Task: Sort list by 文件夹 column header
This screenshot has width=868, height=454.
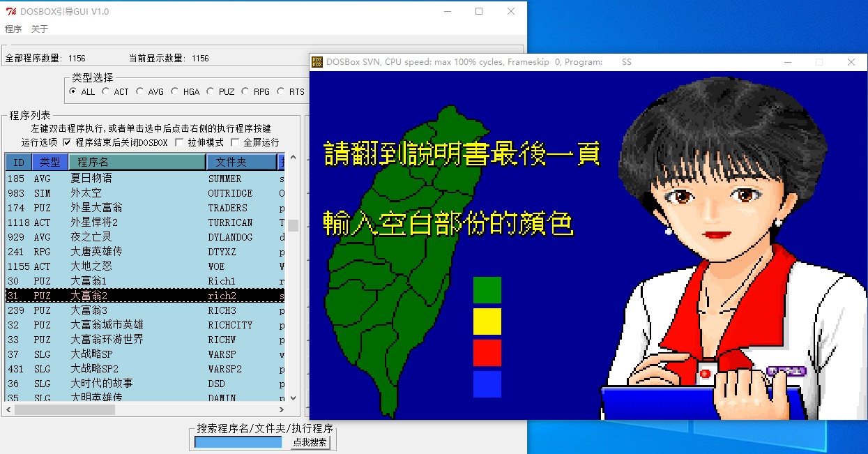Action: [241, 162]
